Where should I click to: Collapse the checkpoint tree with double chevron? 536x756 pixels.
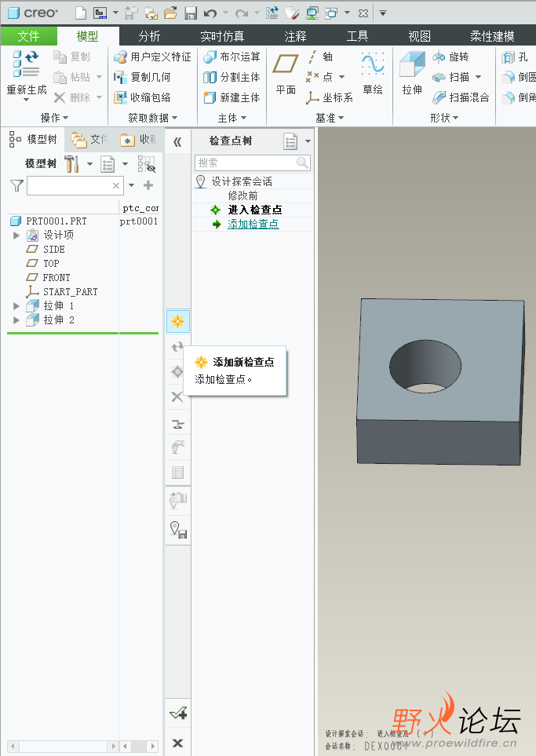point(177,142)
